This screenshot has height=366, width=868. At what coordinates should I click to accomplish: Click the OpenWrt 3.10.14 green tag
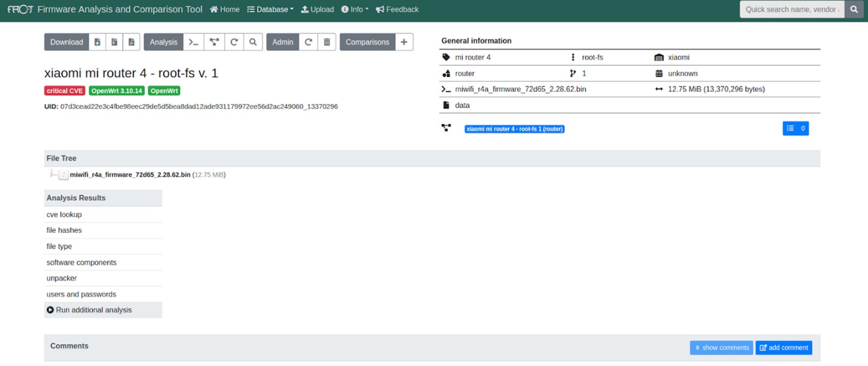pyautogui.click(x=117, y=91)
